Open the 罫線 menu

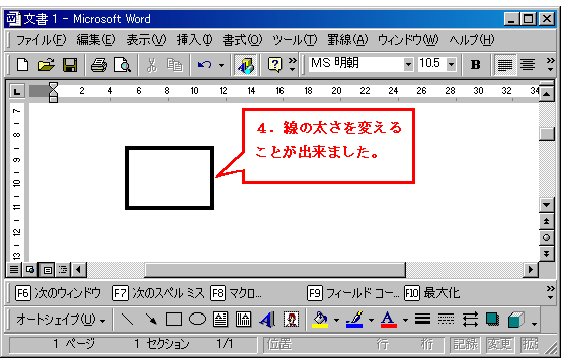coord(347,40)
